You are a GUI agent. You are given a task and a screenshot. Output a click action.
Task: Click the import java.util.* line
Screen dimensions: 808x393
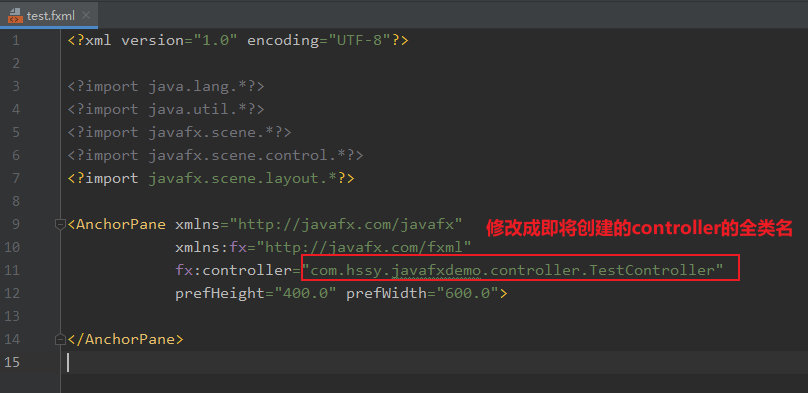click(166, 109)
